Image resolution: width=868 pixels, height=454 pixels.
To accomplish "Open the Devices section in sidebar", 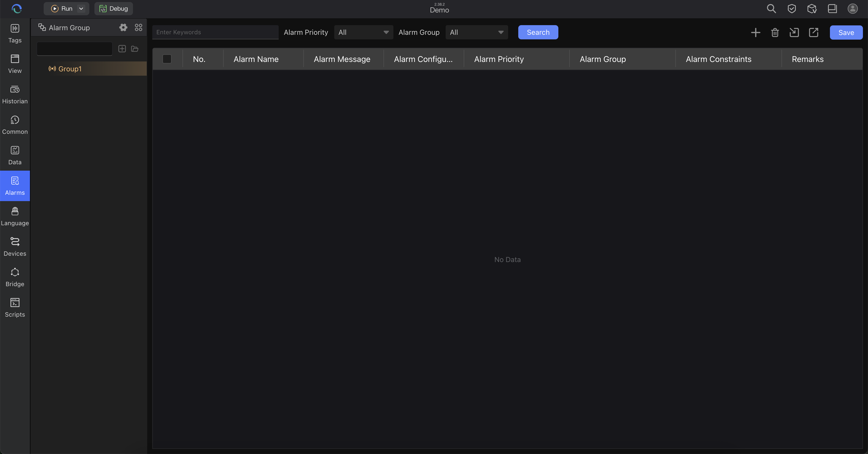I will click(x=15, y=247).
